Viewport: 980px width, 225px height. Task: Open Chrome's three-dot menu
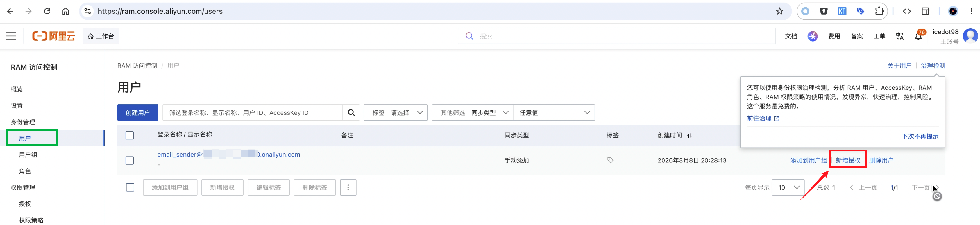coord(971,12)
